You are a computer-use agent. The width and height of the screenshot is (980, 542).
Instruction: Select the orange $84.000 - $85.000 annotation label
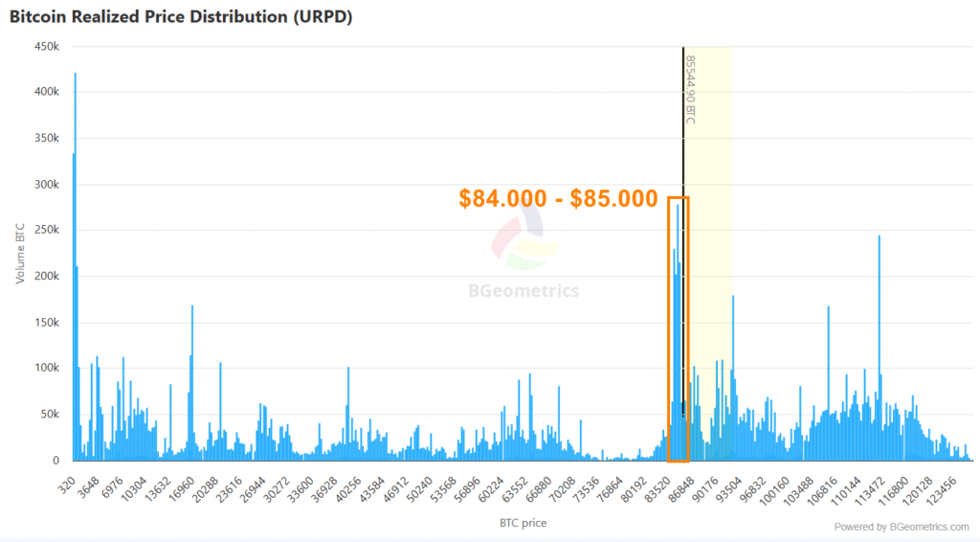coord(558,199)
